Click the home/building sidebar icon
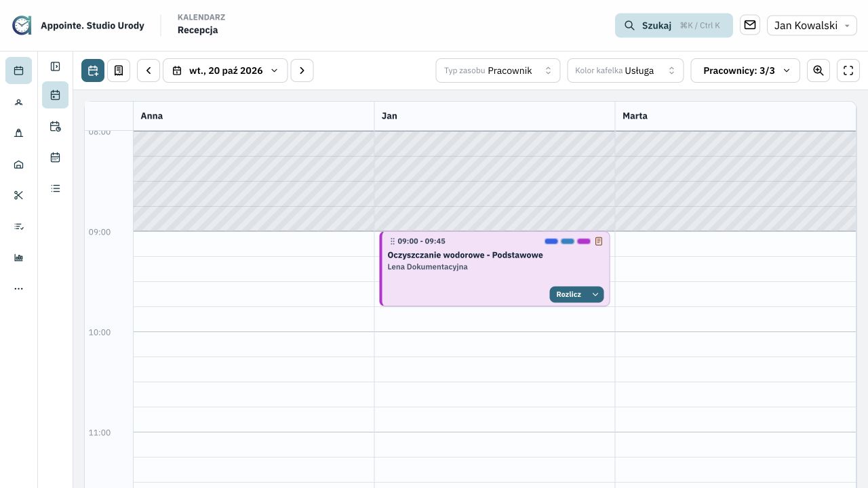Screen dimensions: 868x488 18,164
